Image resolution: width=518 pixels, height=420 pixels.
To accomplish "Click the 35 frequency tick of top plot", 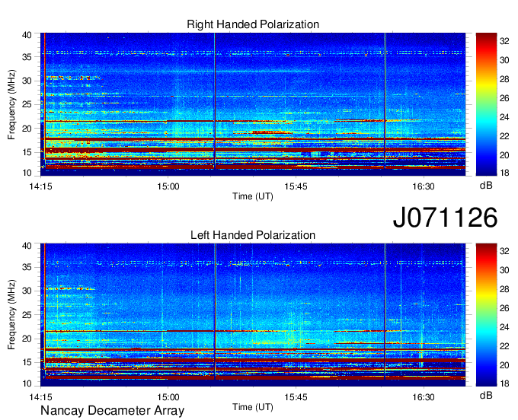I will click(x=27, y=57).
